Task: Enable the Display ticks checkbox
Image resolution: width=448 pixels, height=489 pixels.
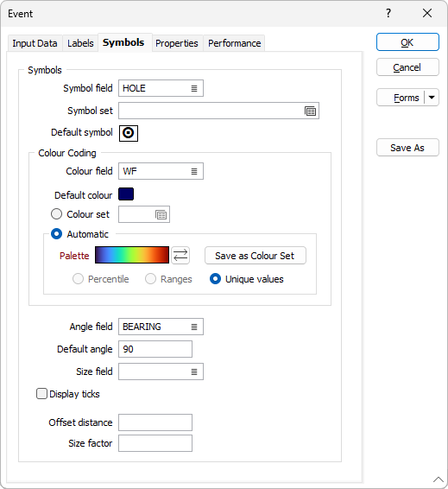Action: coord(41,394)
